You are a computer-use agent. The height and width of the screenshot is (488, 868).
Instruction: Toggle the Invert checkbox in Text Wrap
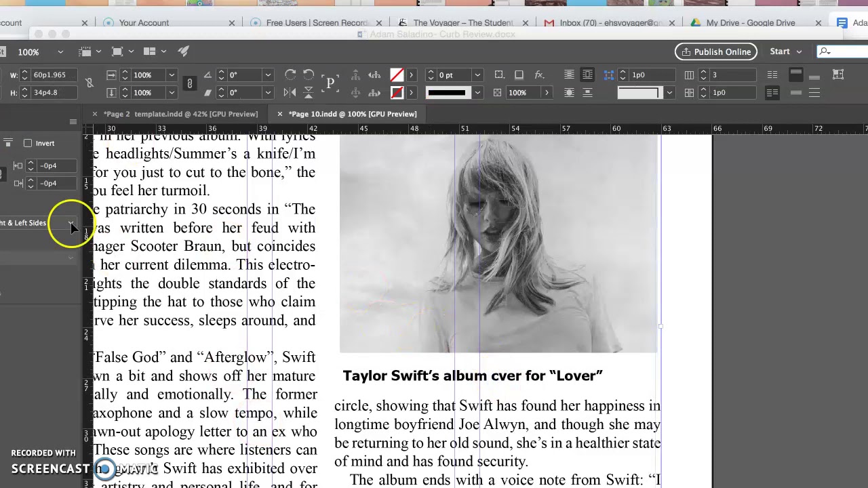pyautogui.click(x=28, y=143)
